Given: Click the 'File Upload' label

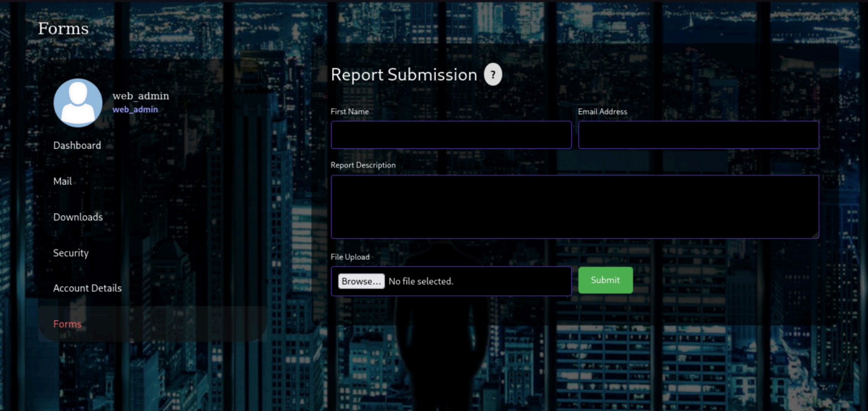Looking at the screenshot, I should click(x=350, y=257).
